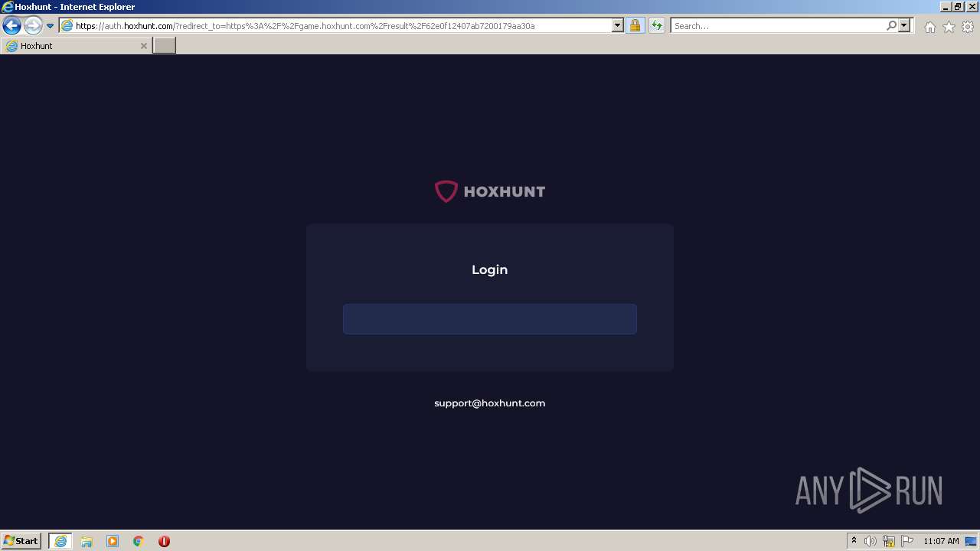Open the recent pages dropdown arrow
Viewport: 980px width, 551px height.
[x=50, y=26]
